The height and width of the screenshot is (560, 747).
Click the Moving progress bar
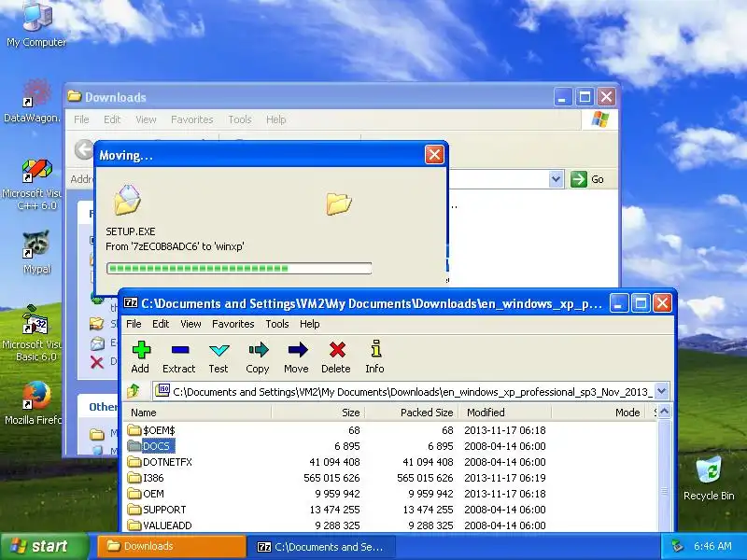[239, 268]
